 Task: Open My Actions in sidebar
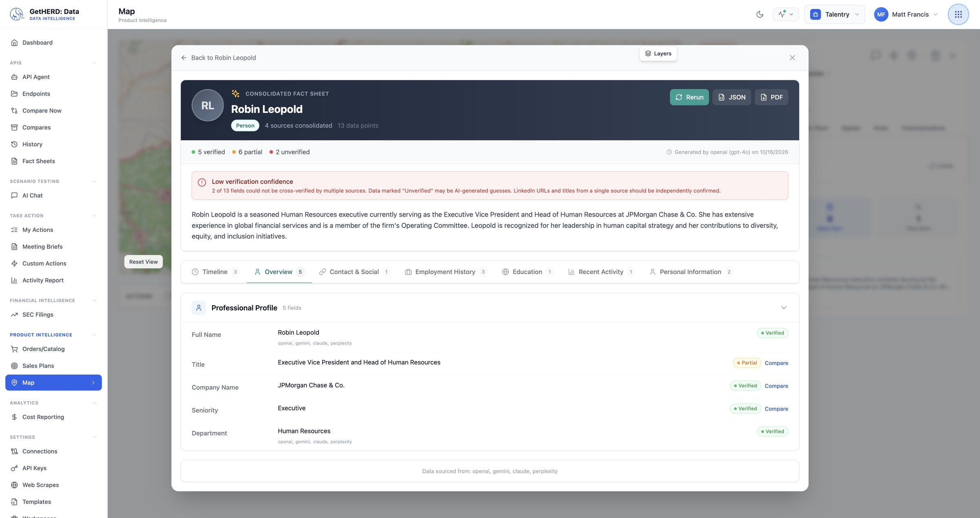tap(53, 230)
